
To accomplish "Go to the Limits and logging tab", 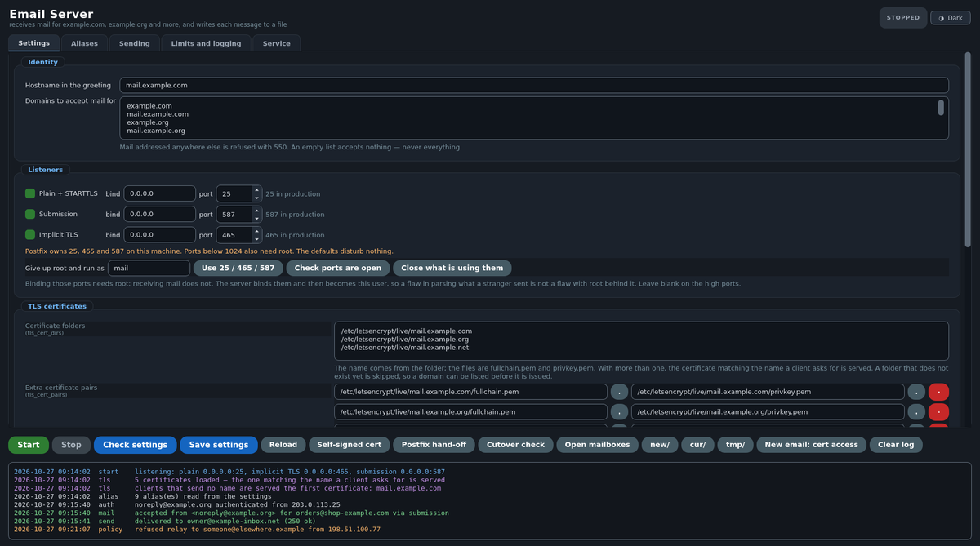I will (206, 43).
